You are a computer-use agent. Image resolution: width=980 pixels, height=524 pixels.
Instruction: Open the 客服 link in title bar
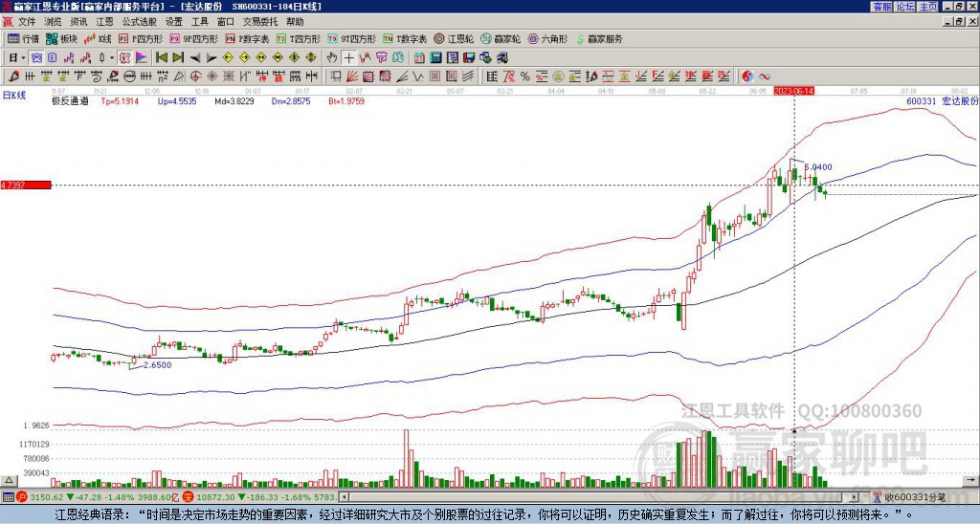click(881, 7)
